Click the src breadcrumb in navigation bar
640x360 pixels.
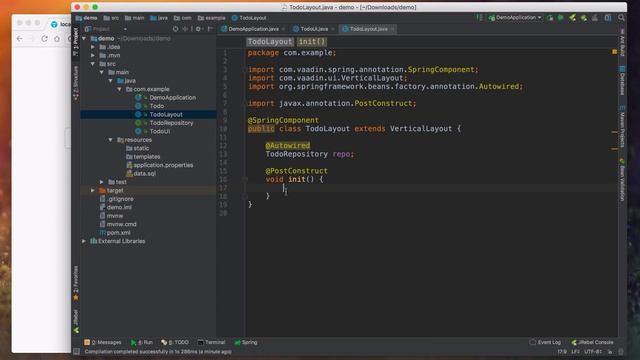tap(111, 18)
